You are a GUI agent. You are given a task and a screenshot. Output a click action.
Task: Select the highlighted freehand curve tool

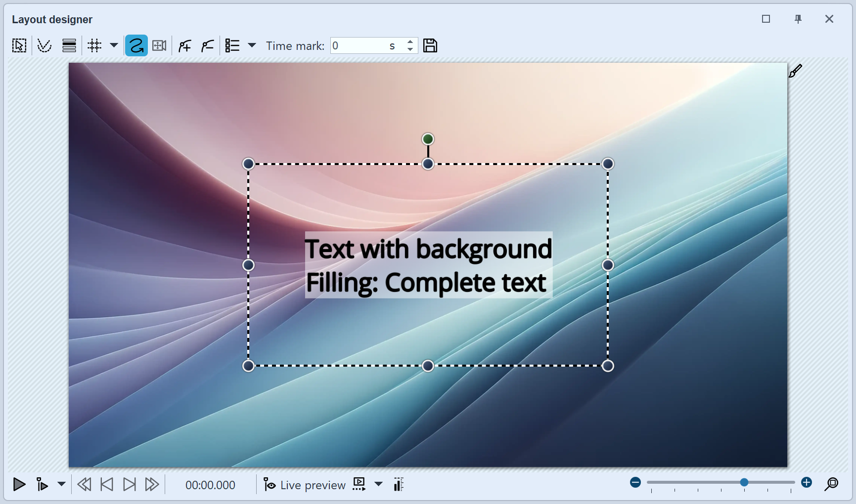click(136, 45)
